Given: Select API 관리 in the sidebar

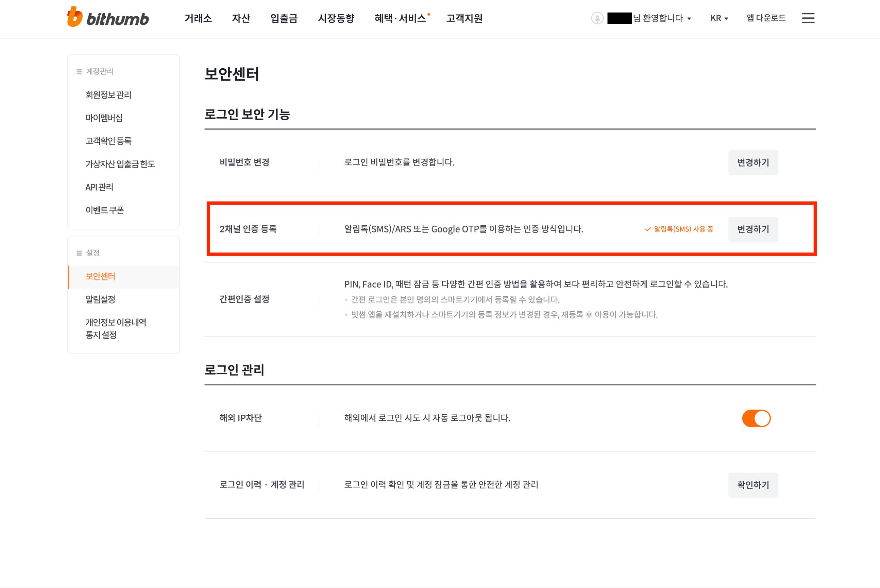Looking at the screenshot, I should click(x=99, y=187).
